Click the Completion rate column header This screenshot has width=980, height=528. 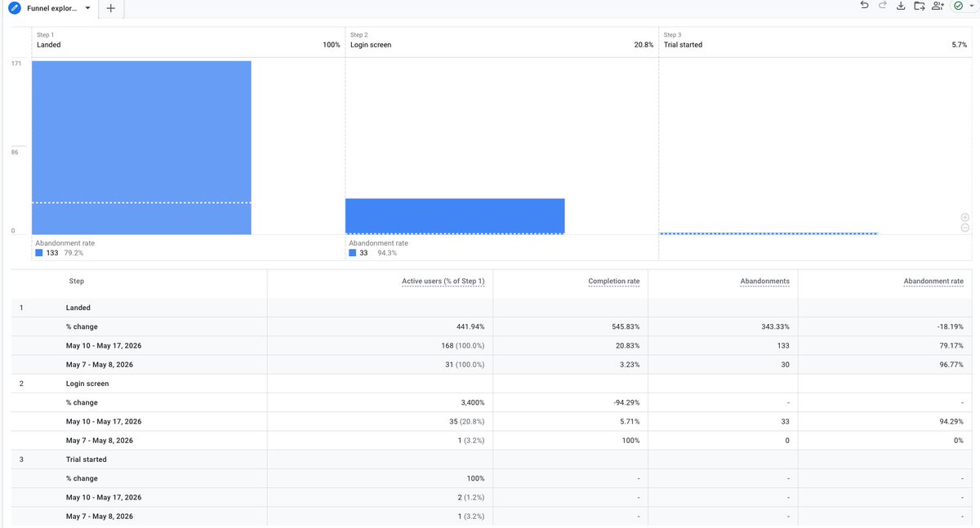tap(613, 282)
